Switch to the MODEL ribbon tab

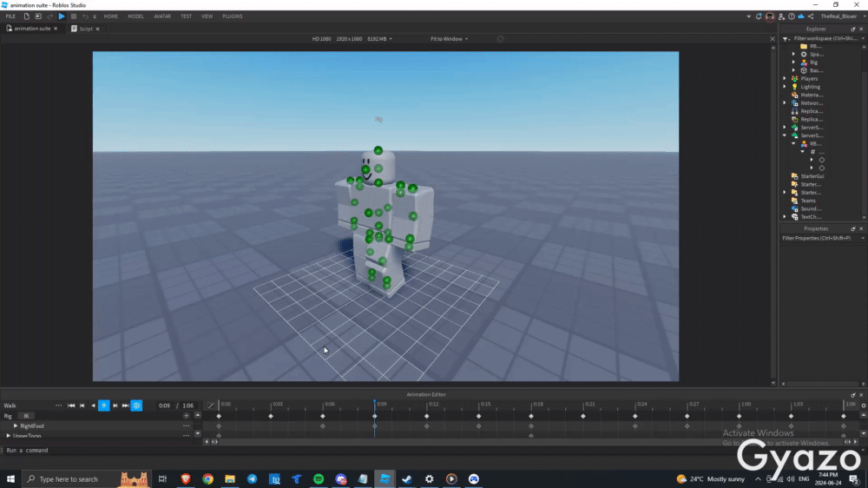coord(135,16)
